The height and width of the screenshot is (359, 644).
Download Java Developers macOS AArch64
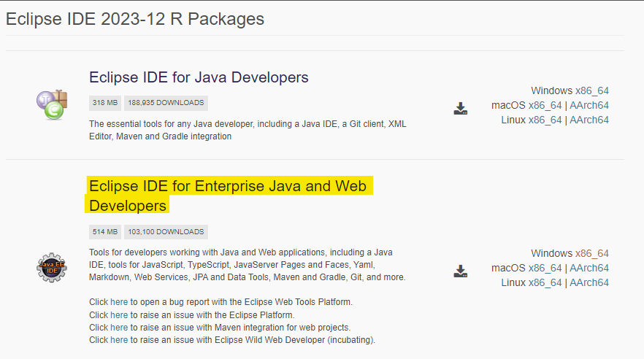point(589,106)
